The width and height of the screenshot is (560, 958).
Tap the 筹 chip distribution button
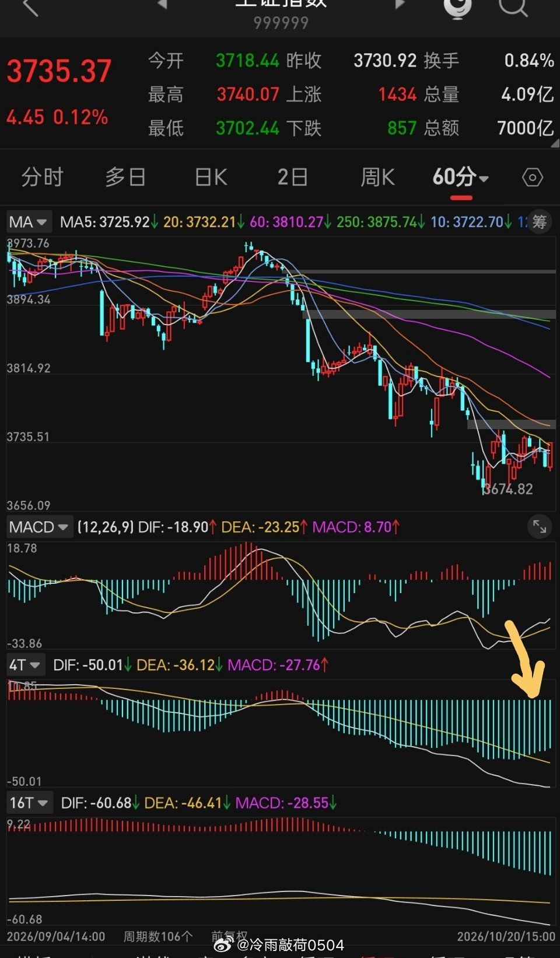click(540, 222)
